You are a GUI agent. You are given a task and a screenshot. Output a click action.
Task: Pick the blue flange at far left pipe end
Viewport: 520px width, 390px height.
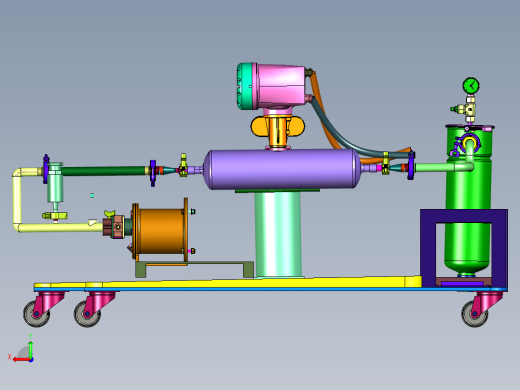46,169
